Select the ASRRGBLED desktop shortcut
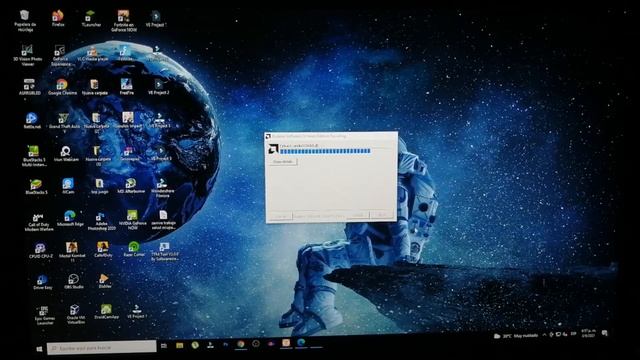Viewport: 640px width, 360px height. point(29,87)
